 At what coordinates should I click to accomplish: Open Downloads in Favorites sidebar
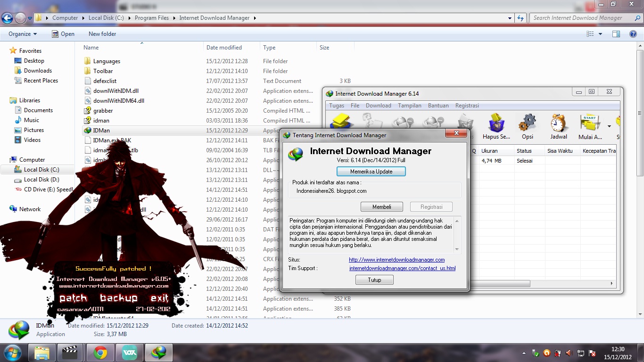click(x=38, y=71)
